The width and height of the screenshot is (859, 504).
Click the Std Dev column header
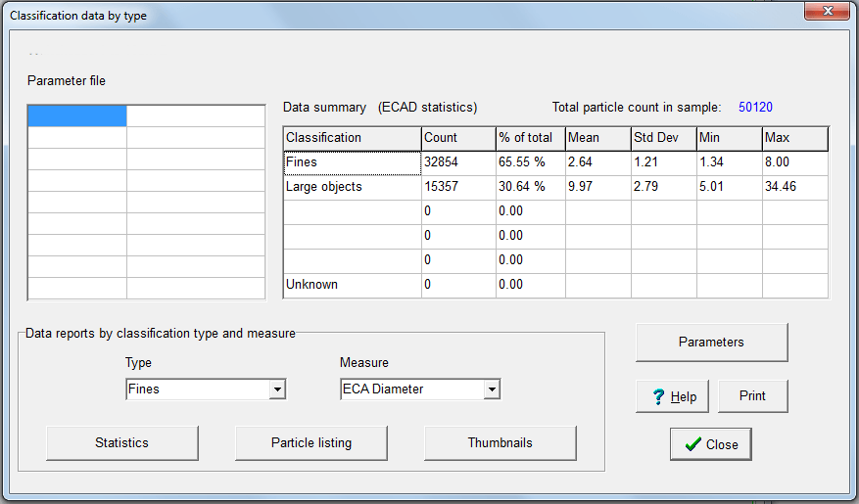click(662, 138)
